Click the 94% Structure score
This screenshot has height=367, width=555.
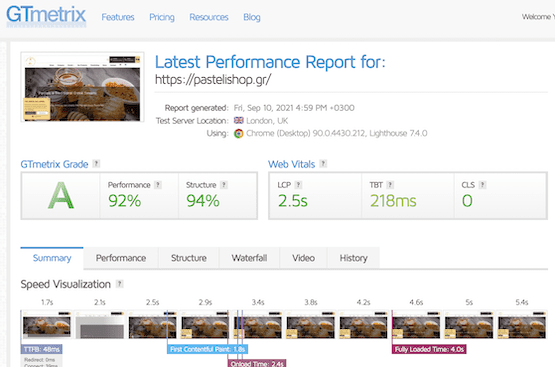point(203,201)
